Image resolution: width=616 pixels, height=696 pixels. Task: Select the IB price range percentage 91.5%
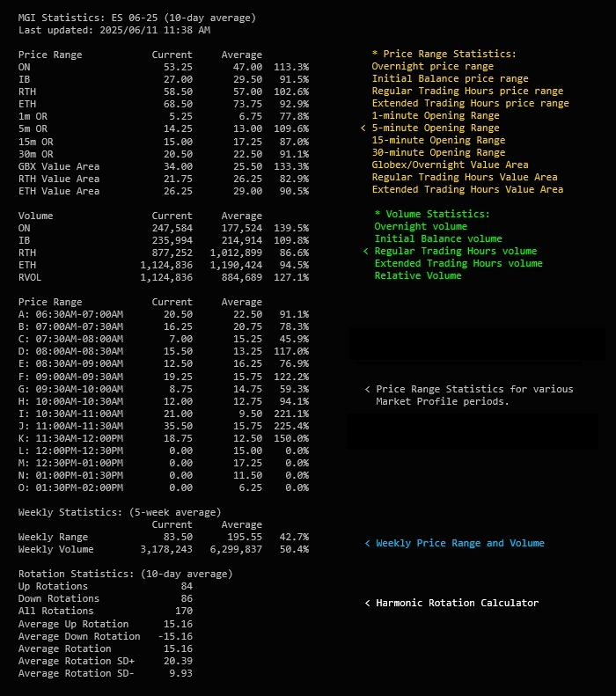(294, 79)
